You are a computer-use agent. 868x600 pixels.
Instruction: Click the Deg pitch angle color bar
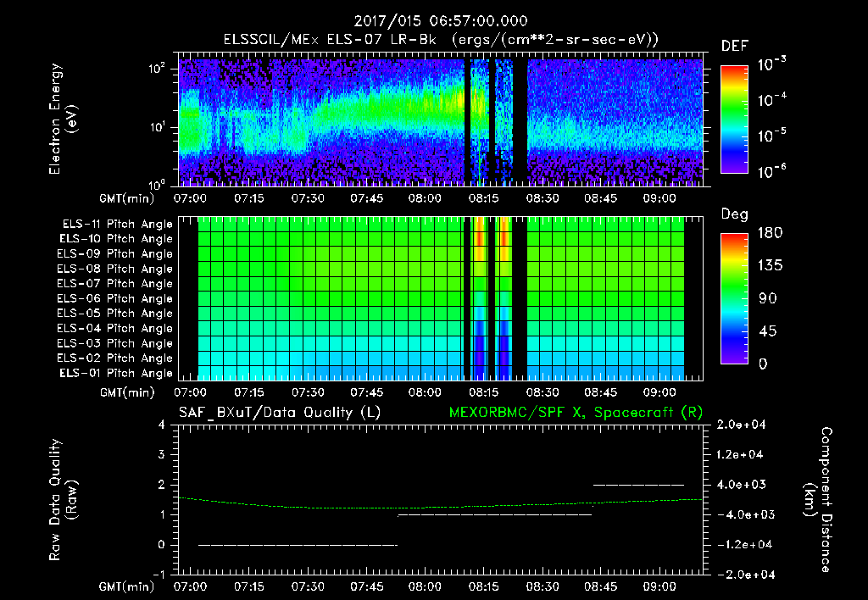coord(735,298)
